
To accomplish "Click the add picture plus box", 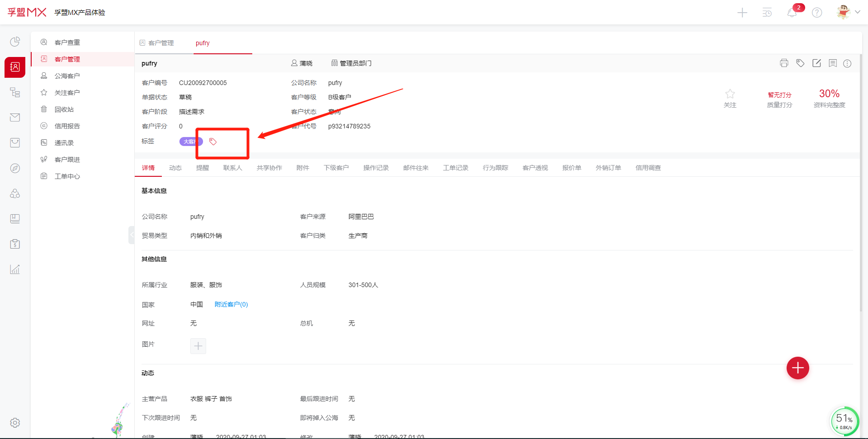I will click(198, 346).
